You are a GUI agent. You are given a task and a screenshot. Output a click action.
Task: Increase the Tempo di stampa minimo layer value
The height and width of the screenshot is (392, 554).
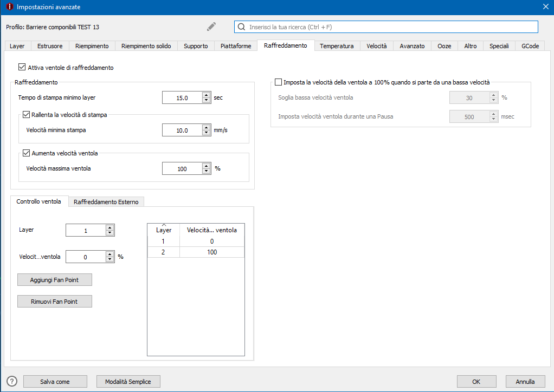tap(206, 95)
